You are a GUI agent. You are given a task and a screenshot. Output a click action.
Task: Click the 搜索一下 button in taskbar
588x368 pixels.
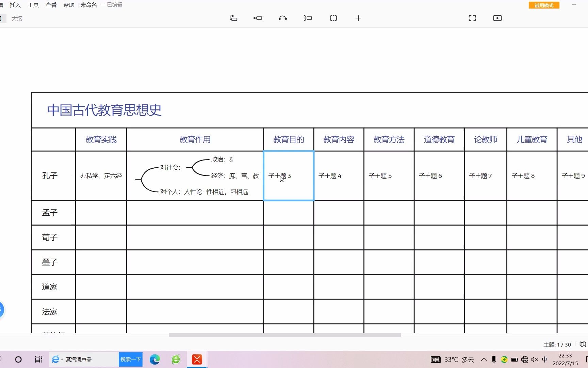pos(131,359)
